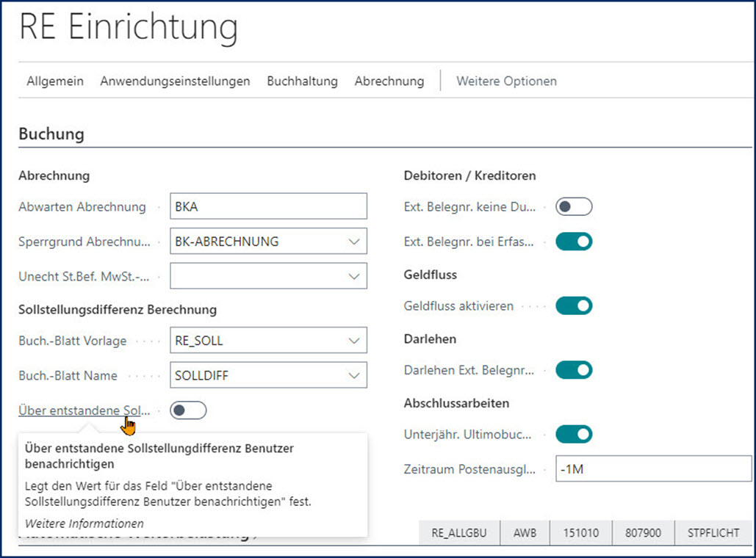The height and width of the screenshot is (558, 756).
Task: Click the RE_ALLGBU button at bottom
Action: [458, 533]
